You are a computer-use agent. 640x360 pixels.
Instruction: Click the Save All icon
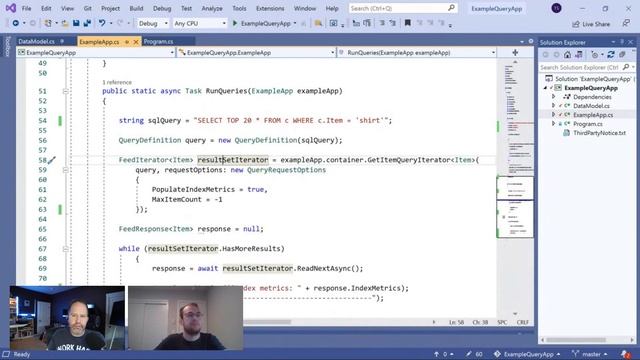click(87, 24)
